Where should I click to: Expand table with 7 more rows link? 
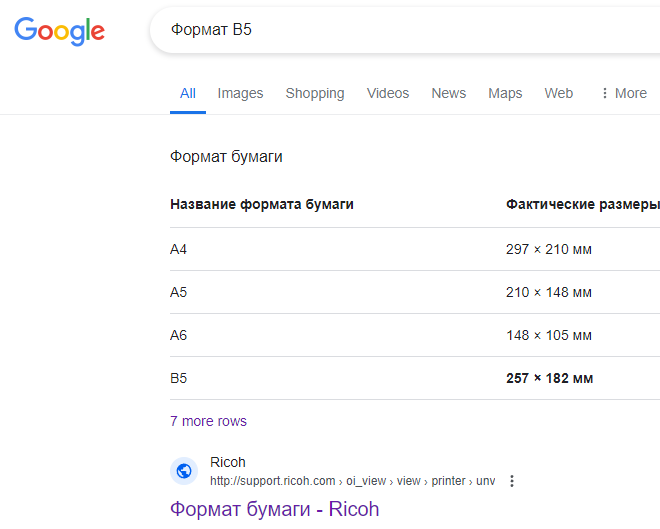(208, 421)
